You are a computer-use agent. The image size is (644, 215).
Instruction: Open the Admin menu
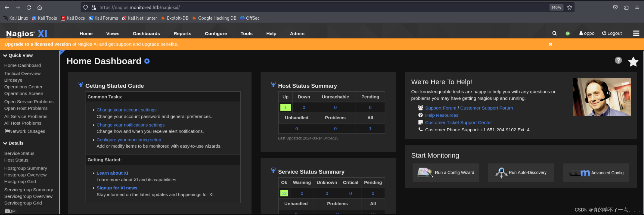(297, 33)
